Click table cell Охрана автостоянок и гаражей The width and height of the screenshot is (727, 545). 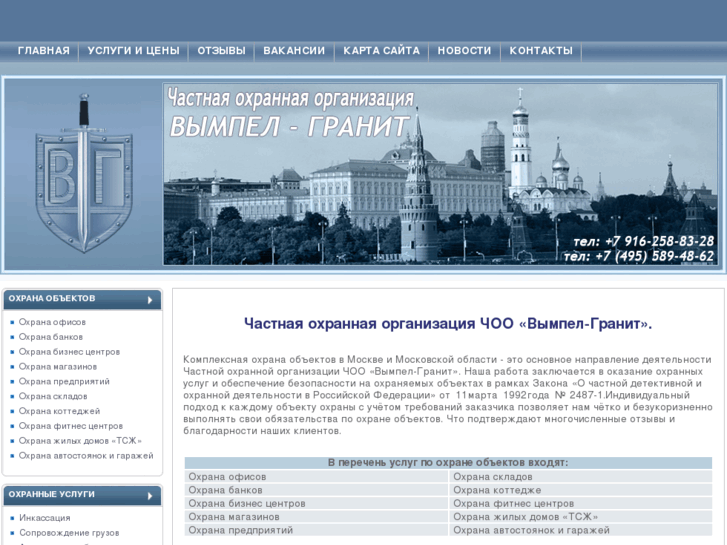(x=580, y=530)
